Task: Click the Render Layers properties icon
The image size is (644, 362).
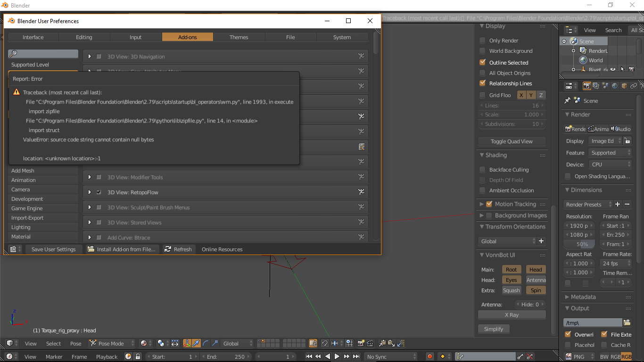Action: [x=595, y=86]
